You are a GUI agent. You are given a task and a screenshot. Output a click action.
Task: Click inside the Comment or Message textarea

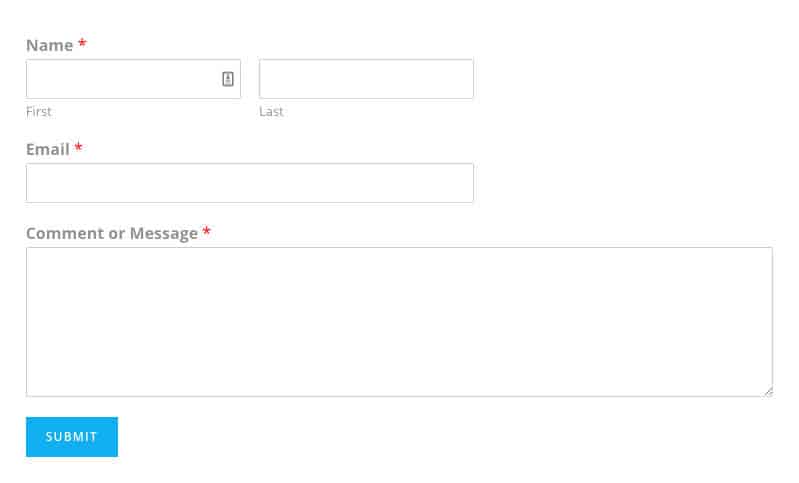tap(399, 322)
